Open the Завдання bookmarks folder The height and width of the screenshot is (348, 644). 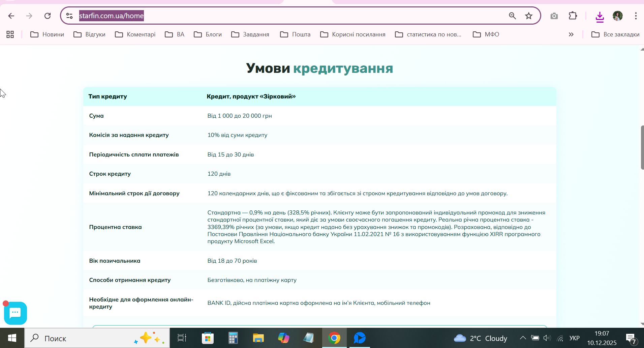[250, 34]
